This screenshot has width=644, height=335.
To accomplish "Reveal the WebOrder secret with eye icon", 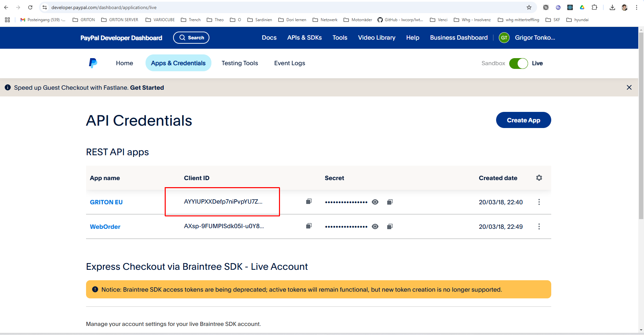I will click(x=375, y=226).
